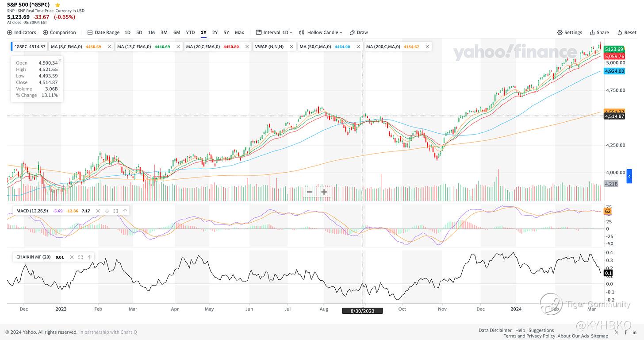Click the CHAIKIN MF (20) panel title
The image size is (644, 340).
(33, 257)
